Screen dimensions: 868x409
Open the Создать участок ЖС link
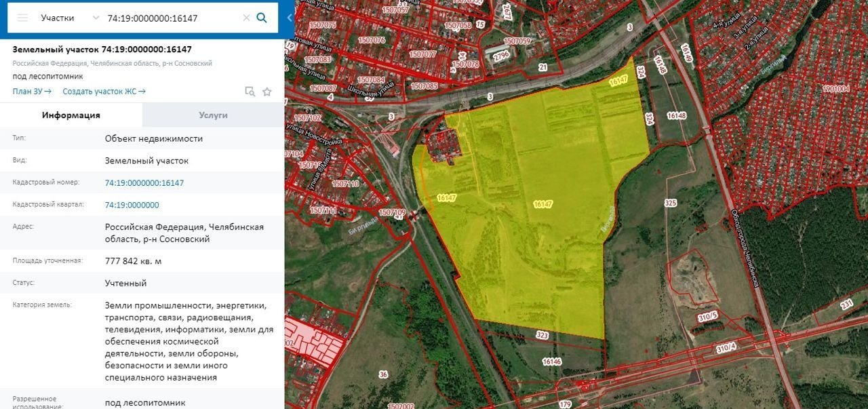[104, 92]
